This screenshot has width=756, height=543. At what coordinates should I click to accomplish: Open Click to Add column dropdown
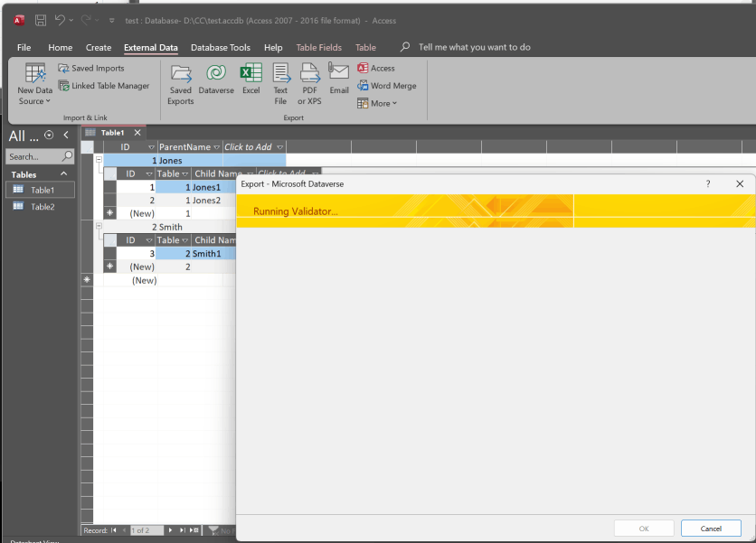point(280,147)
